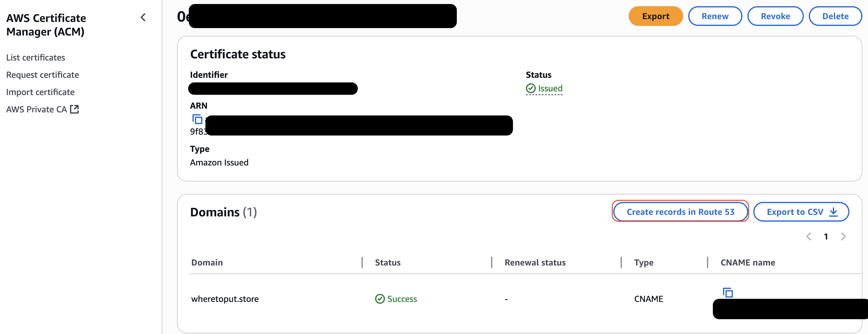Click the Success status icon for wheretoput.store
This screenshot has height=334, width=868.
click(x=380, y=299)
